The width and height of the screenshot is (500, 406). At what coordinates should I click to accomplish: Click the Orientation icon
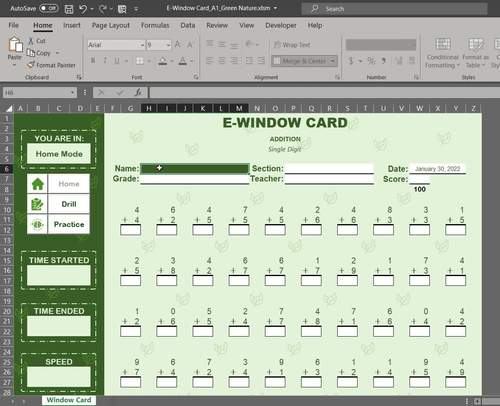click(x=249, y=44)
